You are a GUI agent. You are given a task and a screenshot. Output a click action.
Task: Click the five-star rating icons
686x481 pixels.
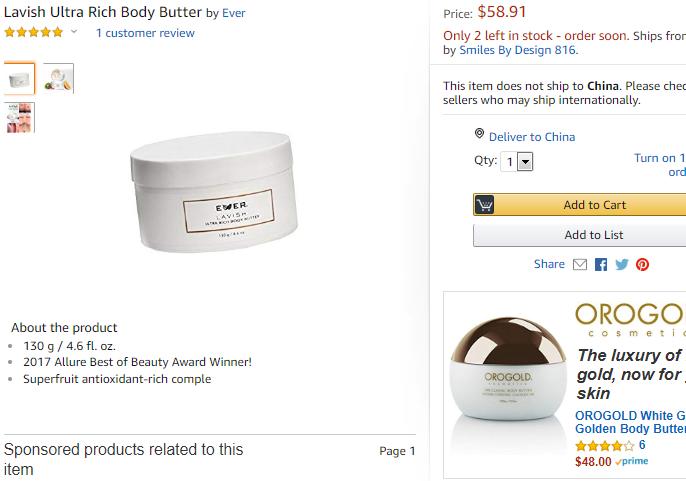coord(33,33)
